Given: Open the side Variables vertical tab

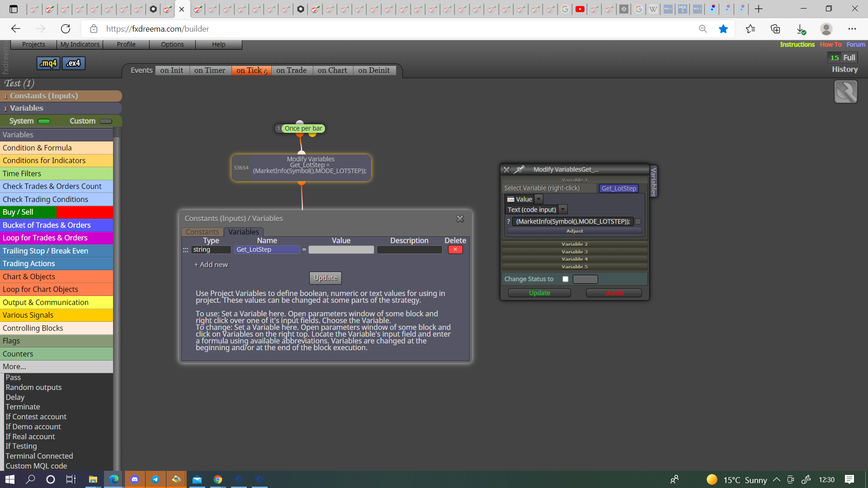Looking at the screenshot, I should tap(653, 181).
